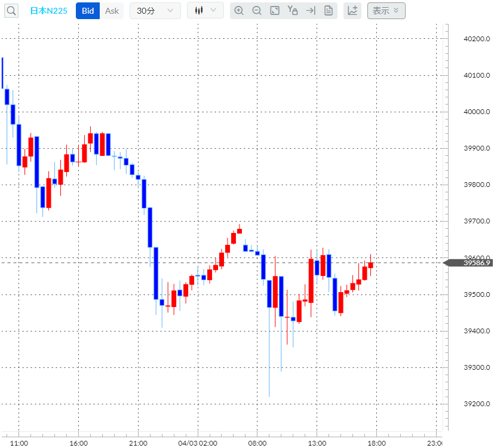This screenshot has width=494, height=448.
Task: Switch price display to Bid
Action: (x=88, y=11)
